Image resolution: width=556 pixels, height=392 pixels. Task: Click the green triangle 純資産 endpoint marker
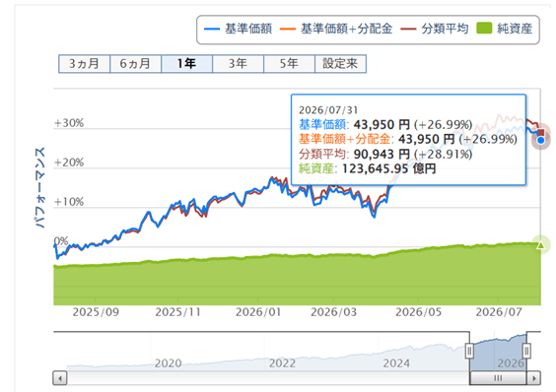coord(540,245)
